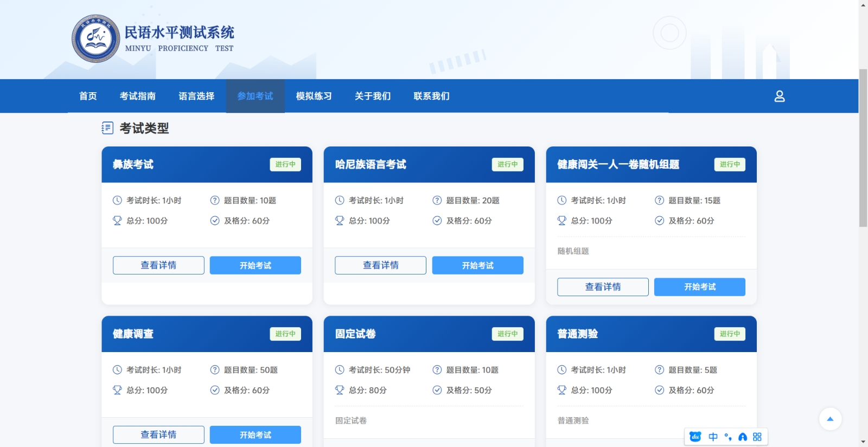
Task: Click the 进行中 badge on 健康闯关一人一卷随机组题
Action: coord(730,164)
